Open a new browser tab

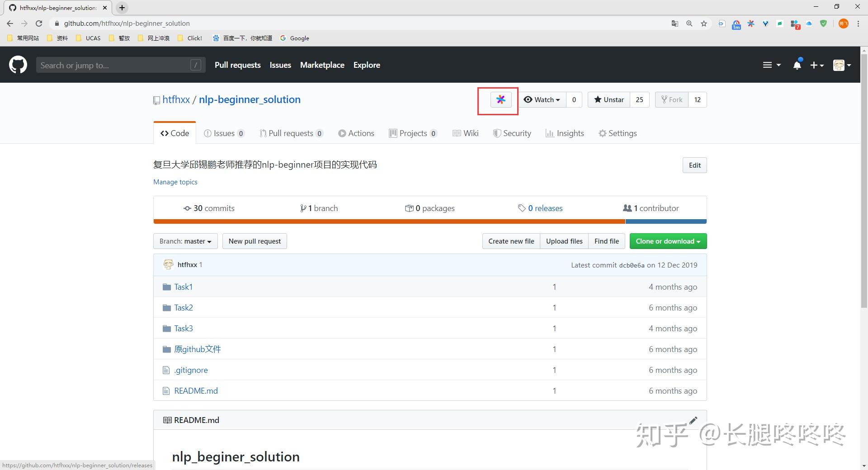[122, 8]
